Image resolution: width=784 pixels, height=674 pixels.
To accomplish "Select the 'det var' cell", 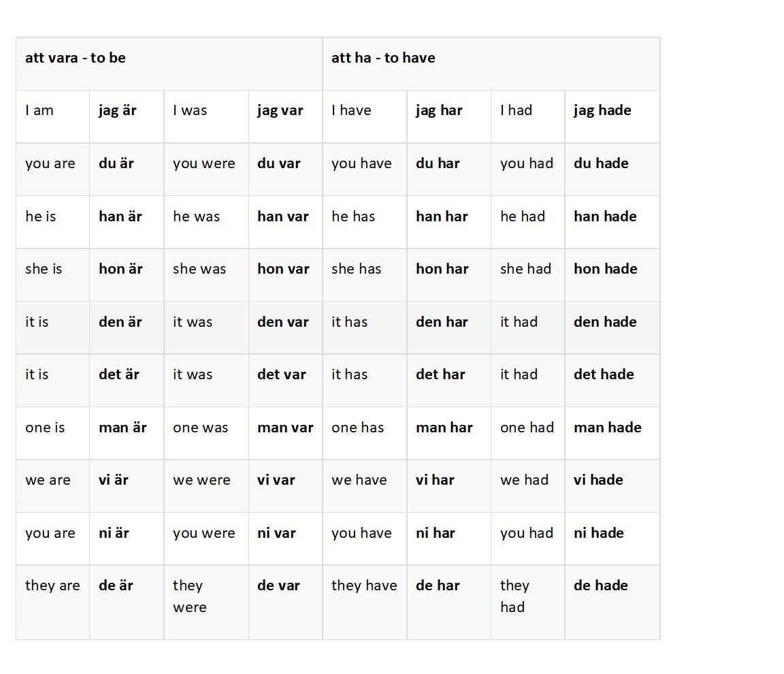I will coord(286,381).
